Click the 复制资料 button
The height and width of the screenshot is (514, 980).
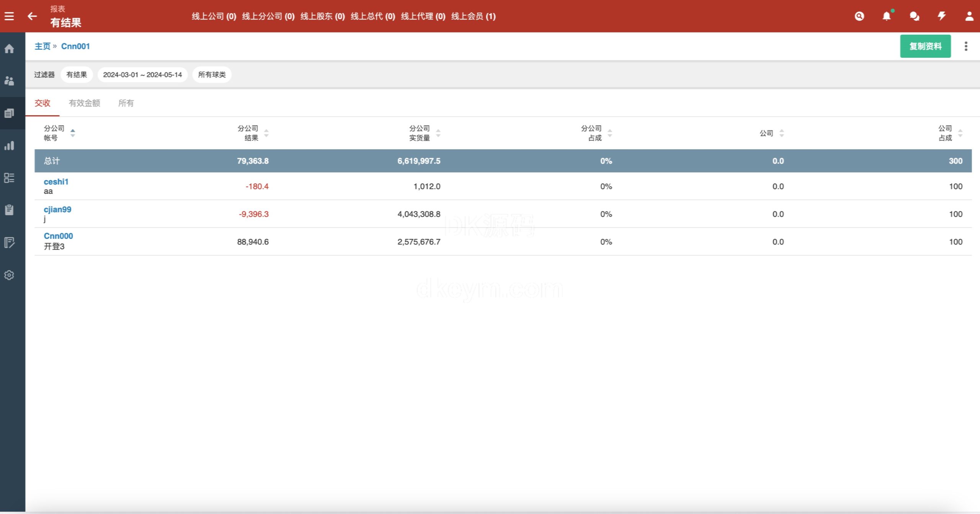click(925, 46)
